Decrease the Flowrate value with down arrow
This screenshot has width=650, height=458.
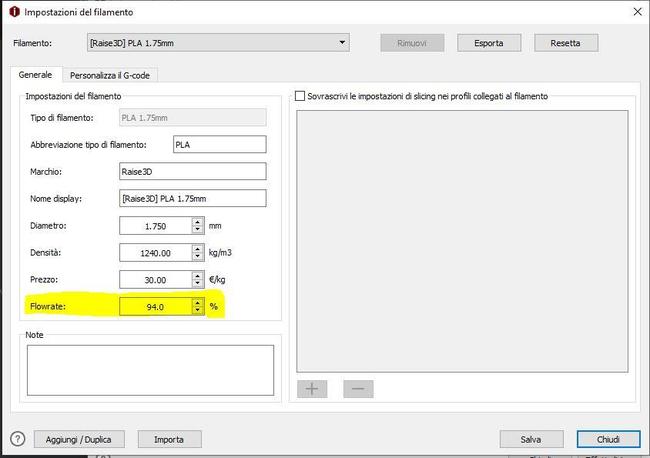tap(198, 311)
